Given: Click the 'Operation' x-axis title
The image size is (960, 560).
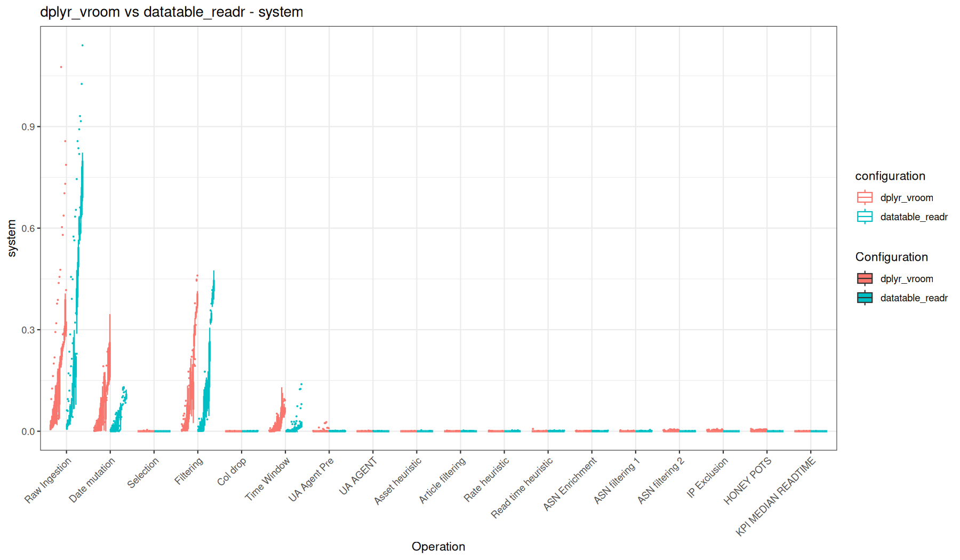Looking at the screenshot, I should pyautogui.click(x=438, y=546).
